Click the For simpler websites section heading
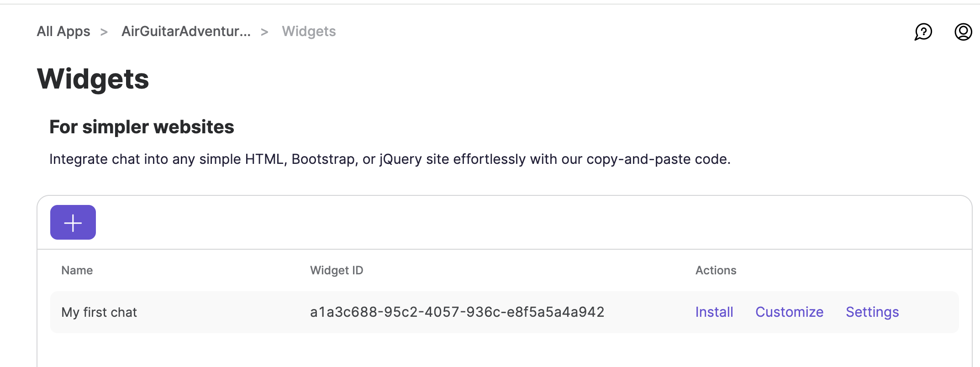980x367 pixels. point(142,127)
